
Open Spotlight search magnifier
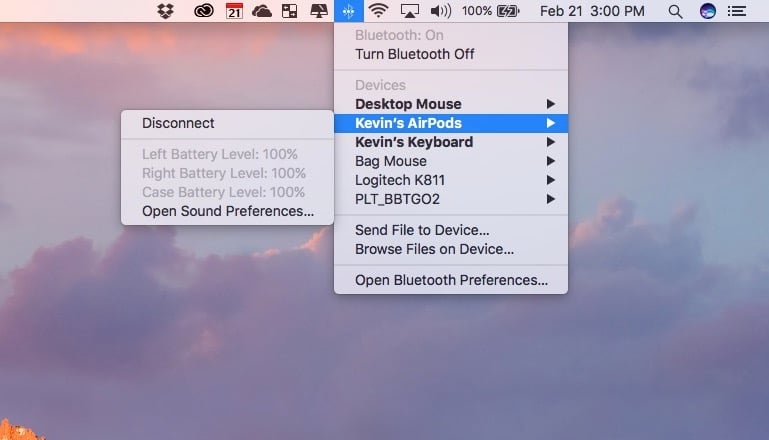click(x=675, y=11)
